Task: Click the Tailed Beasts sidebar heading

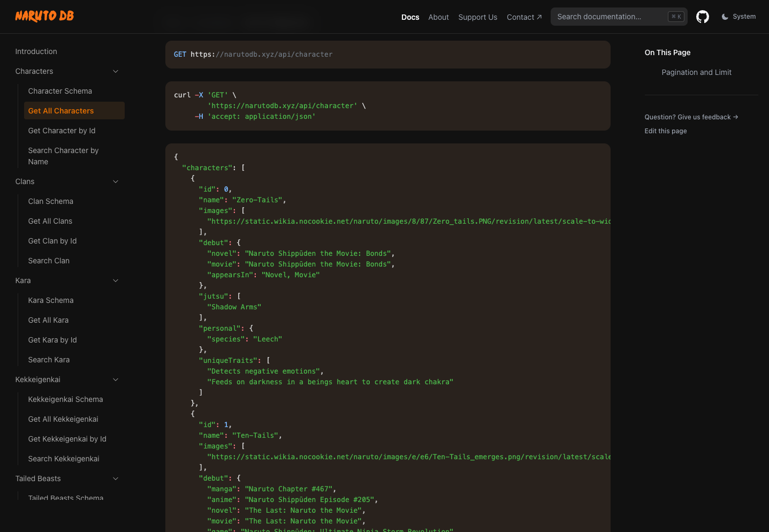Action: [x=38, y=478]
